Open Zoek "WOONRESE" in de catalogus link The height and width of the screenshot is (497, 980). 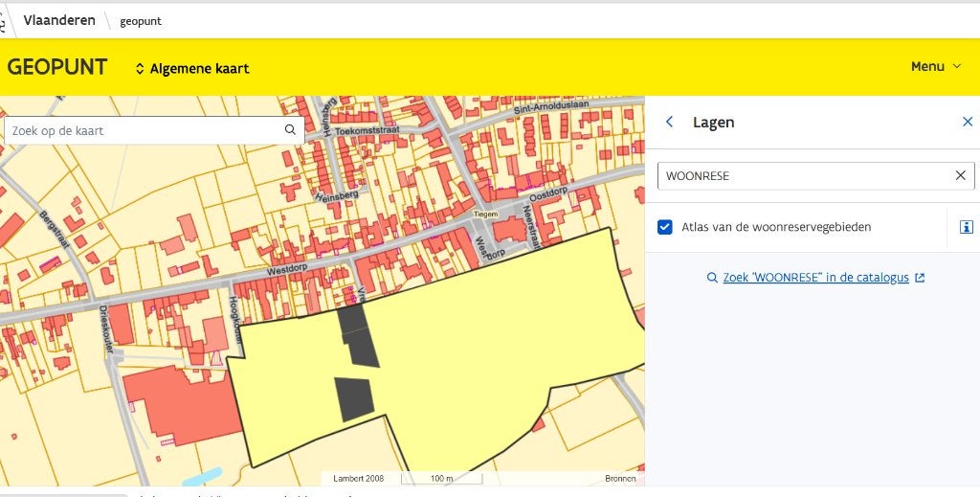(815, 278)
